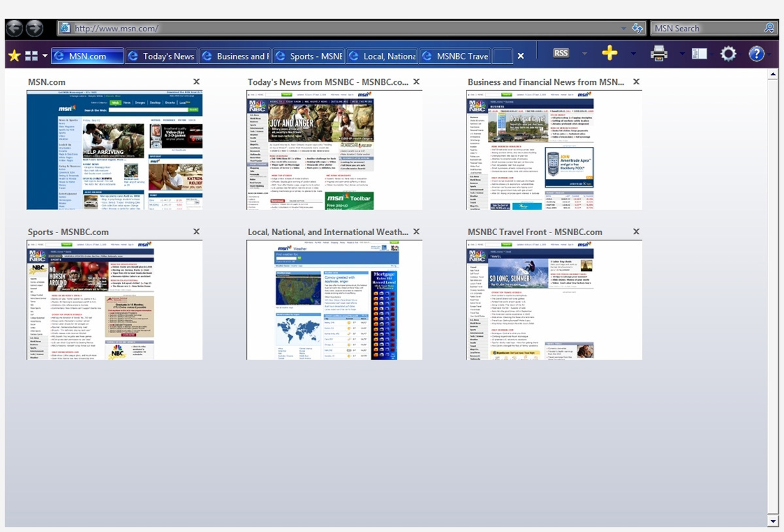Screen dimensions: 784x532
Task: Expand the tab list dropdown arrow
Action: coord(45,56)
